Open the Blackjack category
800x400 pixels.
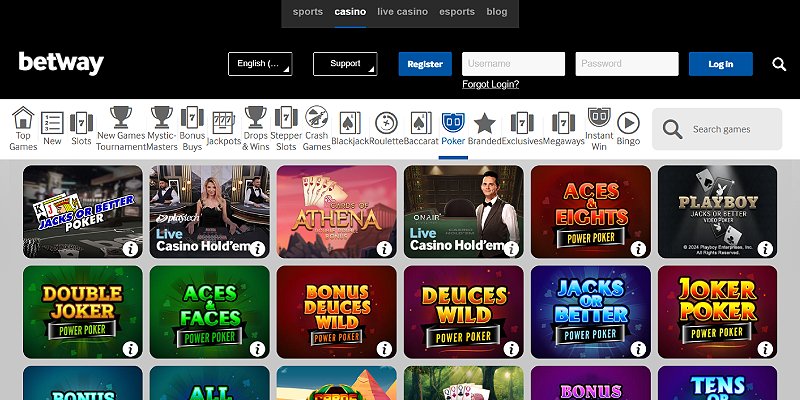point(350,129)
